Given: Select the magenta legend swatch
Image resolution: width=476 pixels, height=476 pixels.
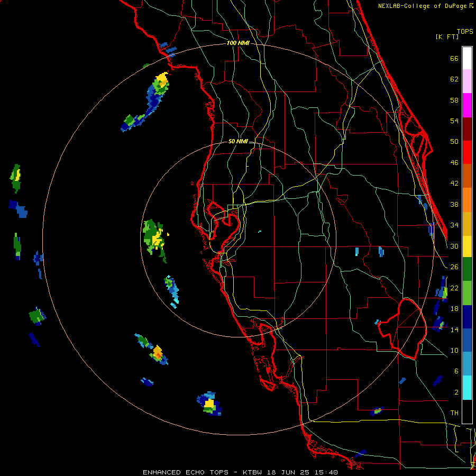Looking at the screenshot, I should click(x=467, y=105).
